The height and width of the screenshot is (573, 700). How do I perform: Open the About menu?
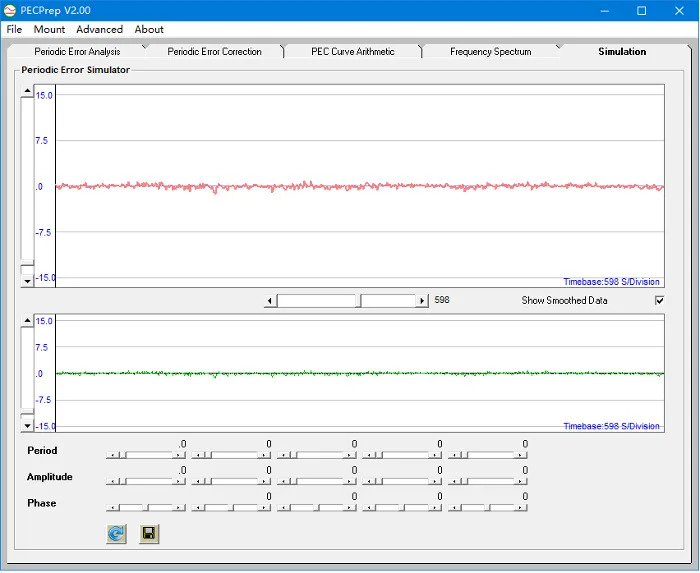point(149,30)
